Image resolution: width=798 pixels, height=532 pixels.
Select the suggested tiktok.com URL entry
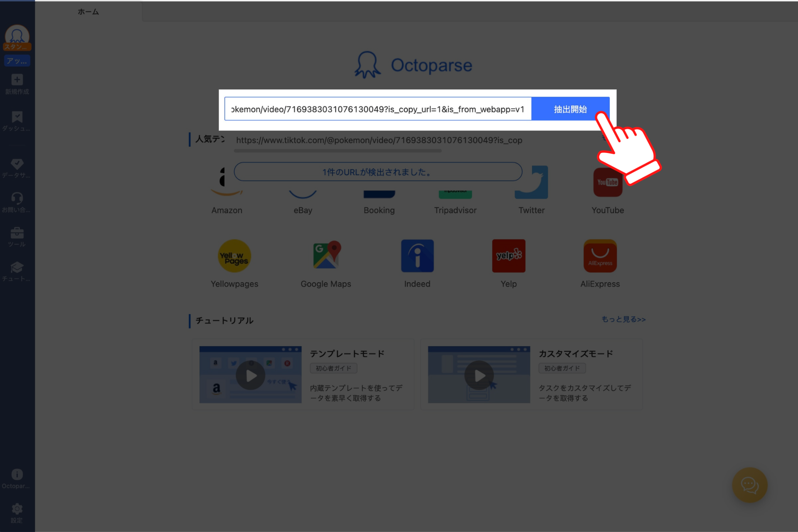coord(379,140)
